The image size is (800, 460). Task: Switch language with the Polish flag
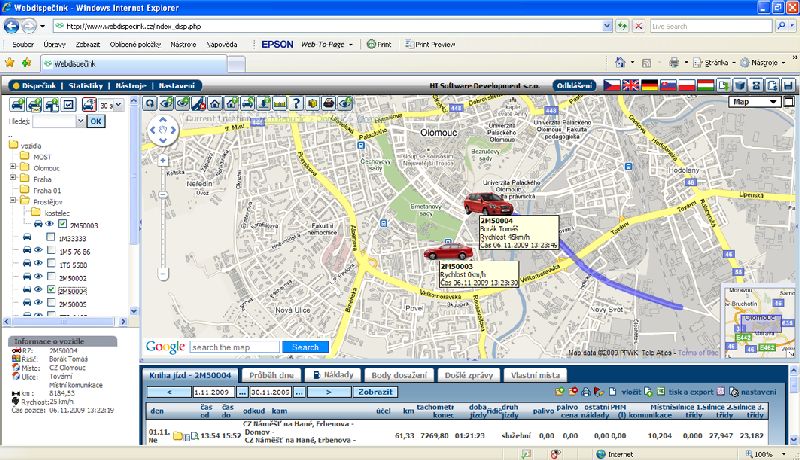click(687, 85)
